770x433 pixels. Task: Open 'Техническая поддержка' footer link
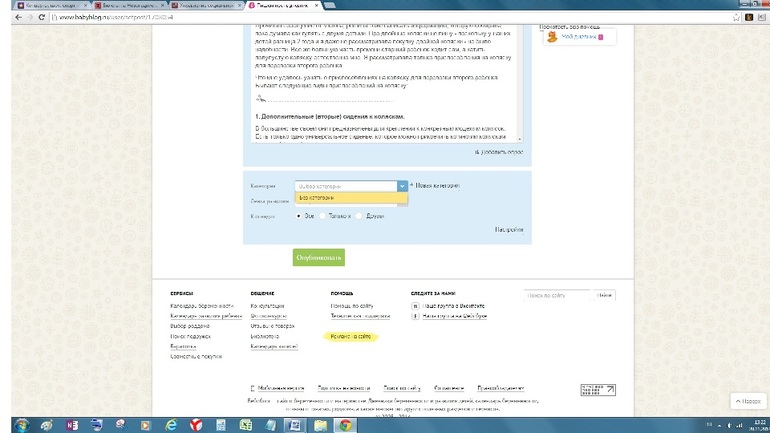pos(360,316)
